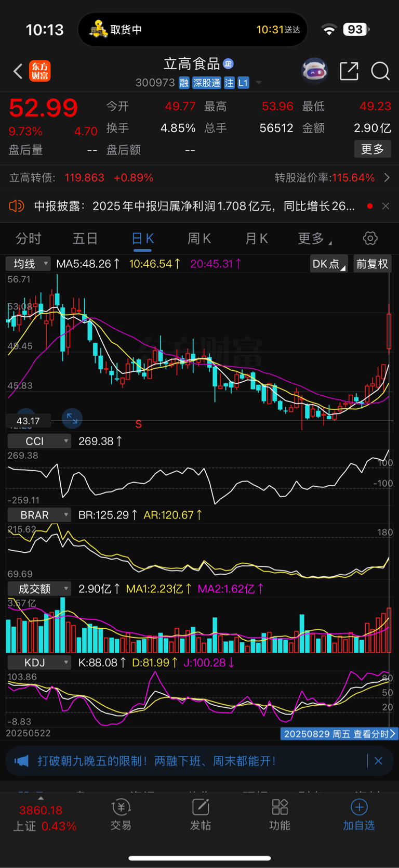Open 20250829 周五 查看分时 link
This screenshot has height=868, width=399.
click(x=339, y=734)
